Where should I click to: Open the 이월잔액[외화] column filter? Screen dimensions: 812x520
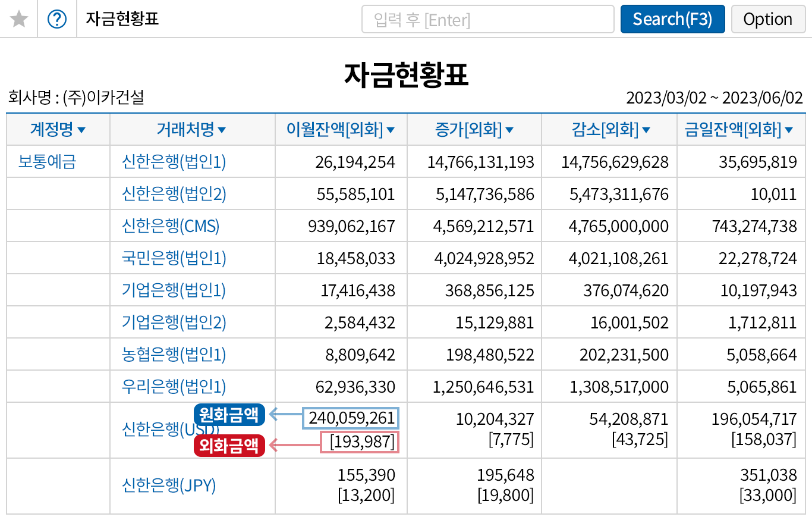[x=391, y=130]
